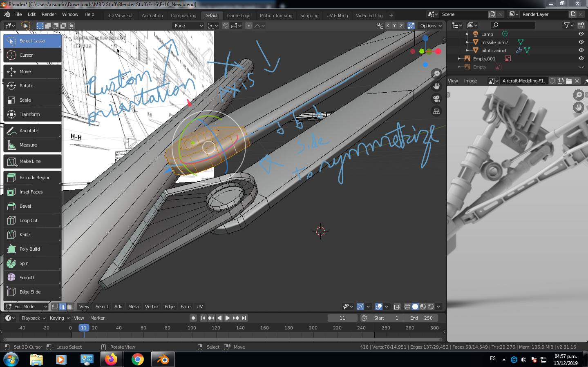Expand the Empty.001 tree item
The height and width of the screenshot is (367, 588).
click(x=460, y=59)
